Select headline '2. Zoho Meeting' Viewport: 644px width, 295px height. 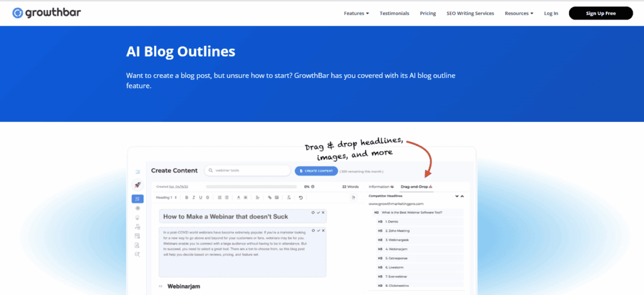click(419, 231)
